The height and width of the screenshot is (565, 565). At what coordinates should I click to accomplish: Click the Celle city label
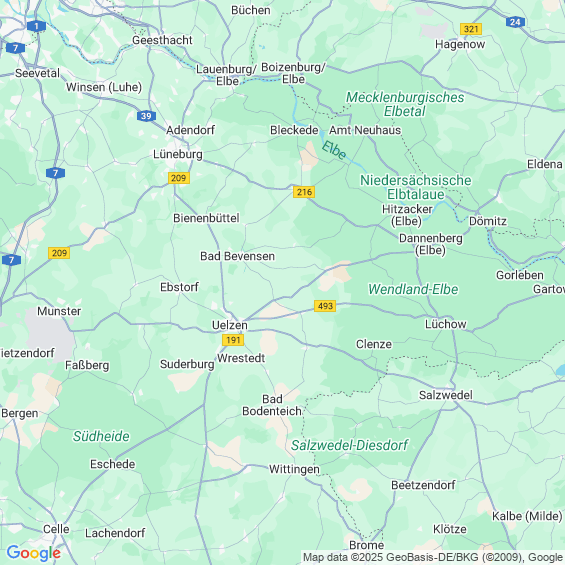(x=56, y=529)
